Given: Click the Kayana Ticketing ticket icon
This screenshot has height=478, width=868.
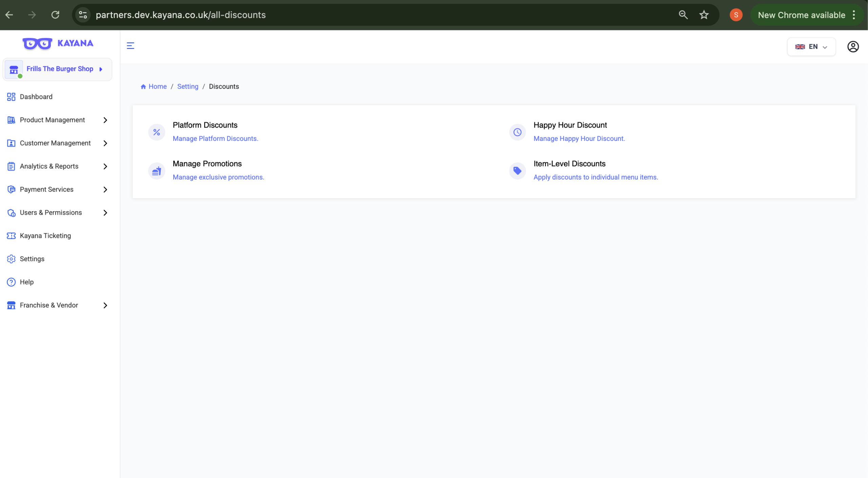Looking at the screenshot, I should click(x=11, y=236).
